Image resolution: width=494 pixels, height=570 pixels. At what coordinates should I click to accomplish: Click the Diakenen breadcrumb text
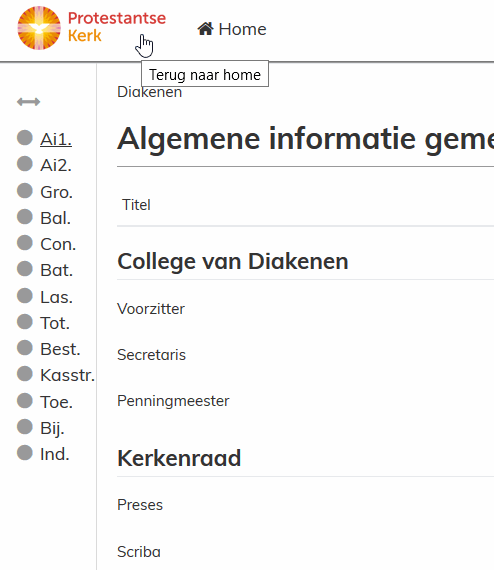click(x=149, y=92)
